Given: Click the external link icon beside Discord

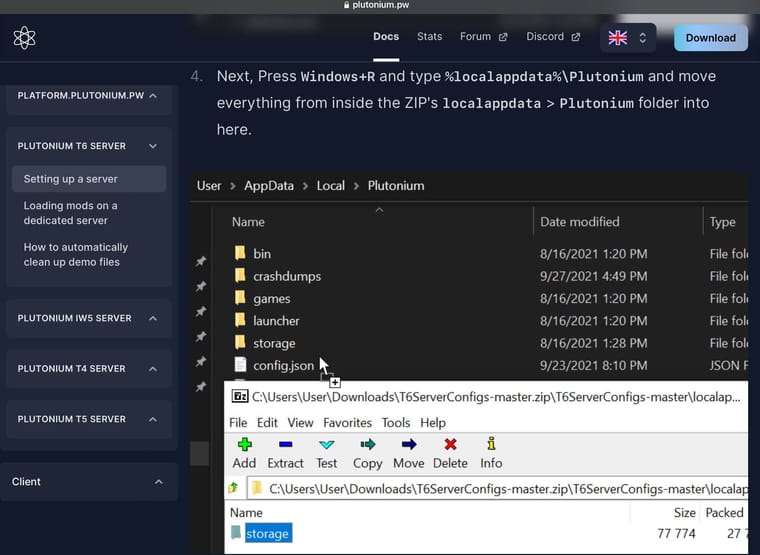Looking at the screenshot, I should pyautogui.click(x=575, y=37).
